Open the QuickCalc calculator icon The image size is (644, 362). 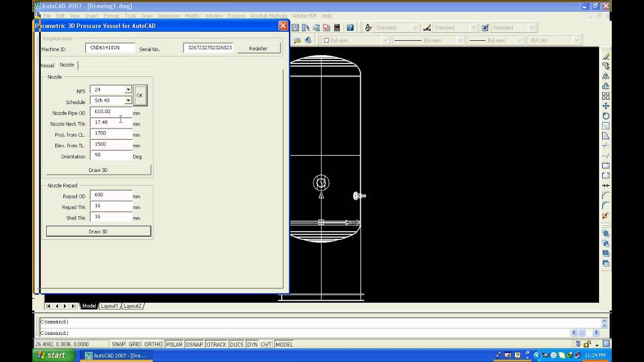[337, 28]
